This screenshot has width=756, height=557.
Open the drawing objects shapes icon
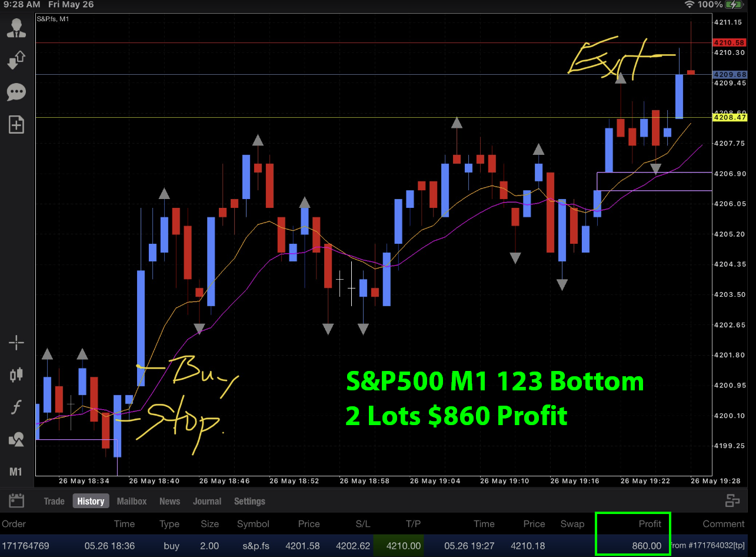click(x=16, y=439)
